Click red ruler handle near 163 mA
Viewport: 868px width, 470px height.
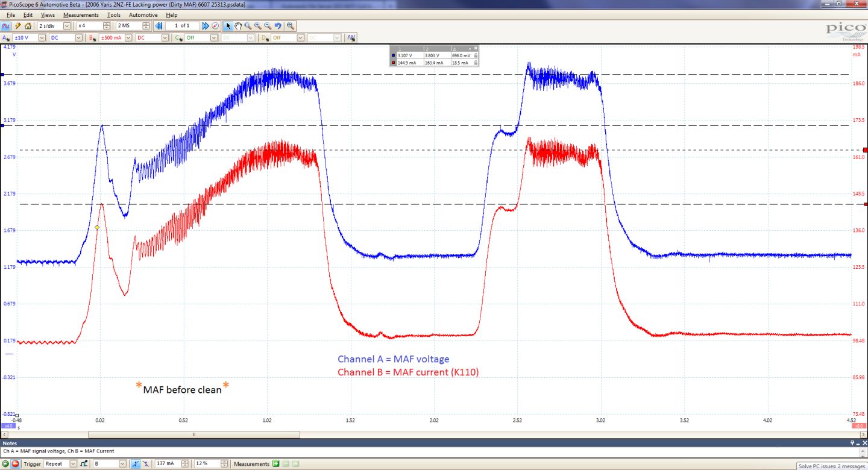[866, 150]
